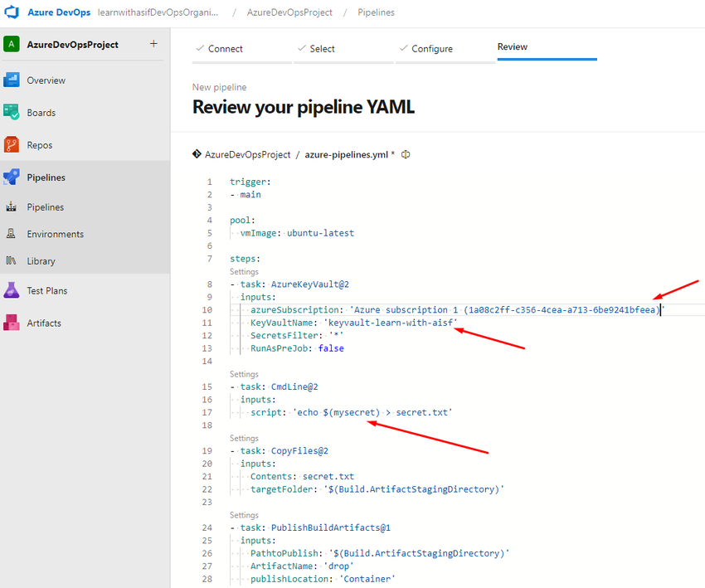Open the Boards section icon
The width and height of the screenshot is (705, 588).
pos(12,113)
